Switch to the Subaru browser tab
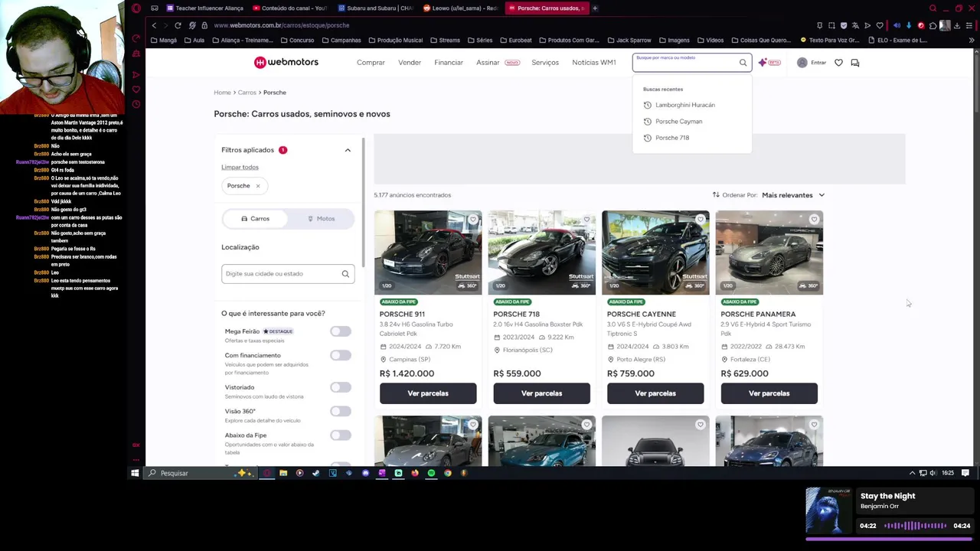 (x=375, y=8)
